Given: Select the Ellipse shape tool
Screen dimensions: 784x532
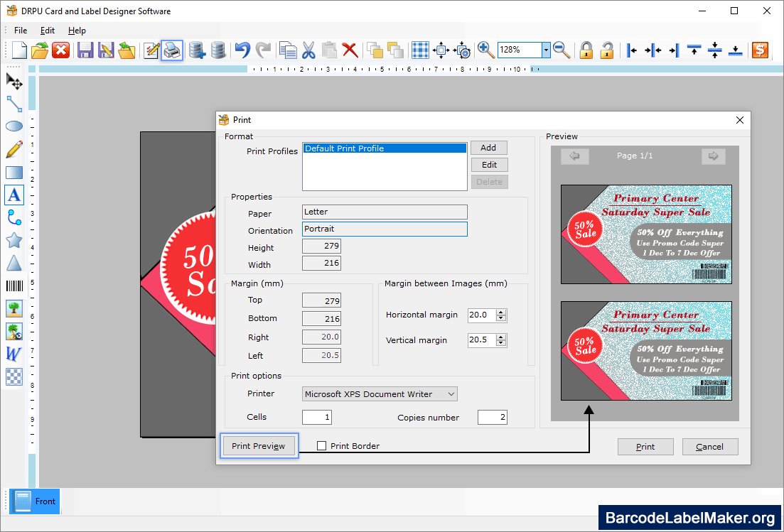Looking at the screenshot, I should (x=14, y=126).
